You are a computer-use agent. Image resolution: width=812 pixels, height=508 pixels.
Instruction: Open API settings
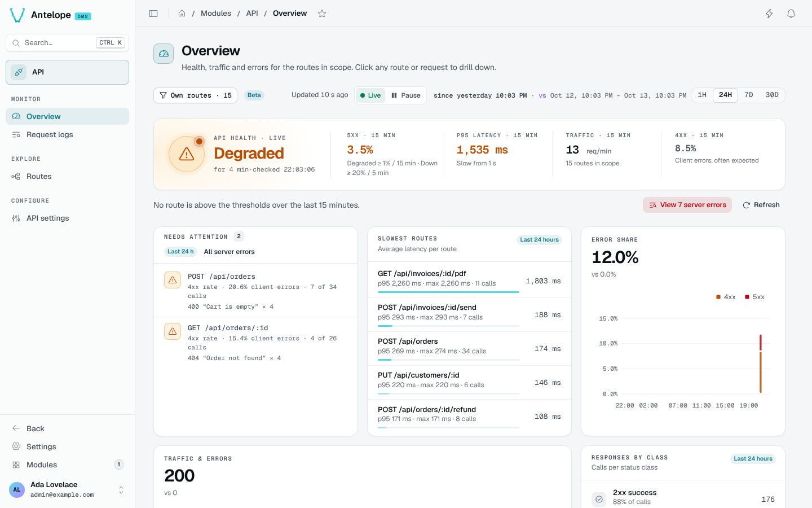click(x=67, y=218)
